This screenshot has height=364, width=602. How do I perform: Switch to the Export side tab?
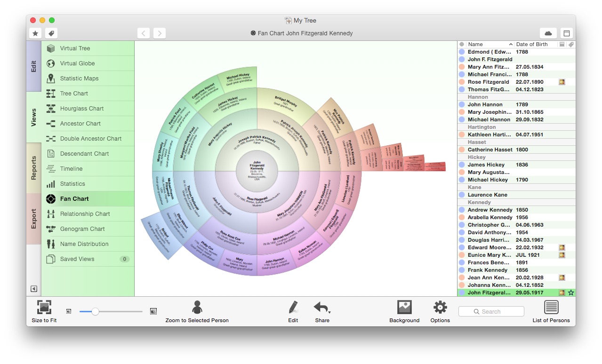pos(34,219)
